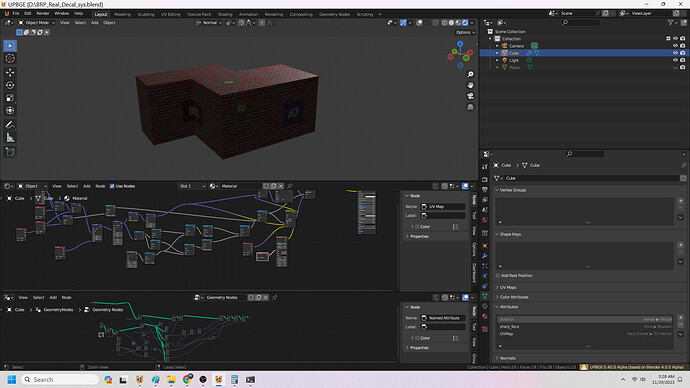Expand the Normals panel

point(497,358)
